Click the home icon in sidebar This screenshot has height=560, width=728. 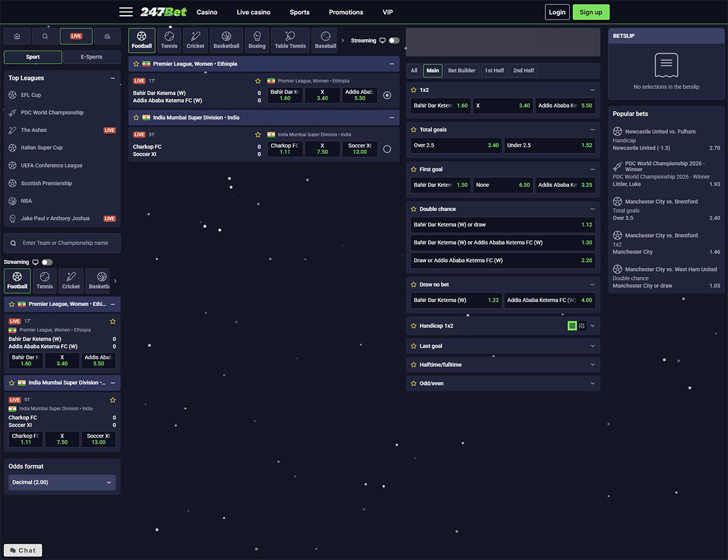tap(17, 36)
